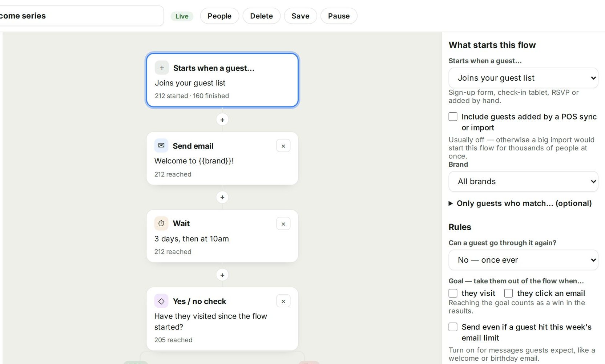
Task: Enable sending despite this week's email limit
Action: coord(453,327)
